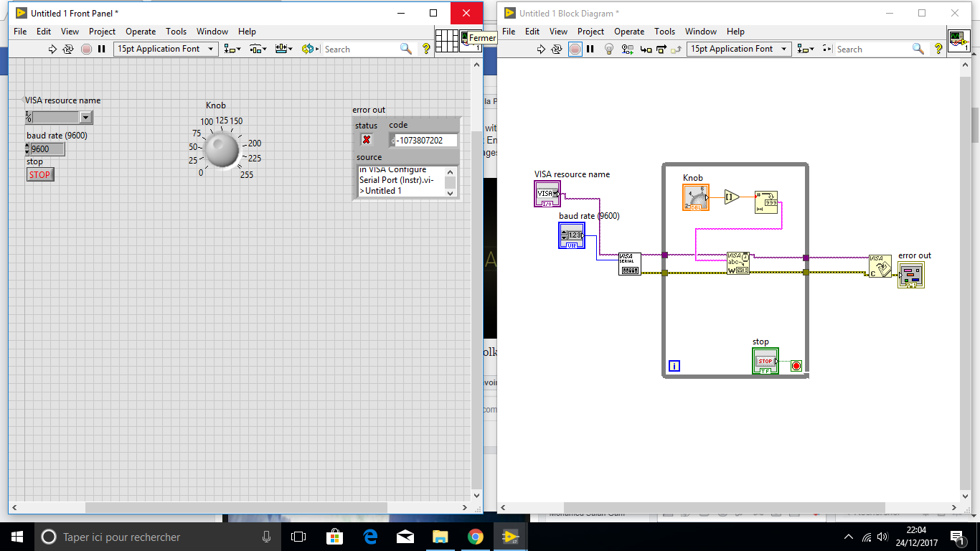Select VISA Write node in loop

click(x=738, y=263)
